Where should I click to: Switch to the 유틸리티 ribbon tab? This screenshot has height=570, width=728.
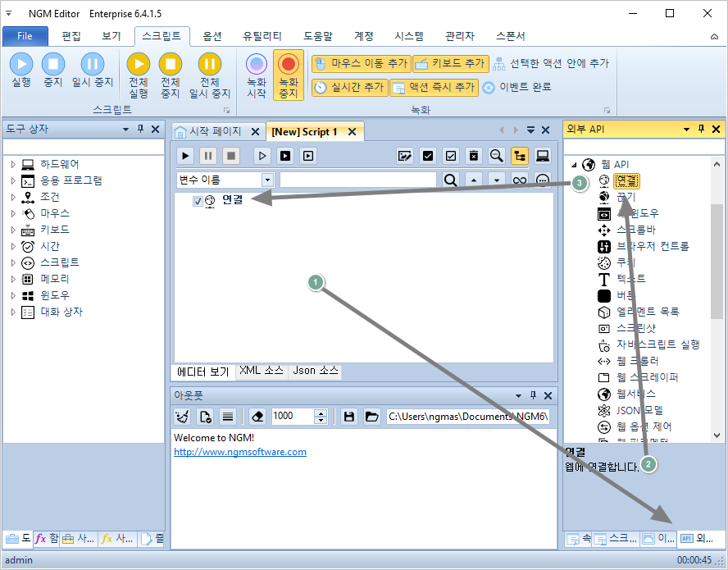click(x=262, y=36)
